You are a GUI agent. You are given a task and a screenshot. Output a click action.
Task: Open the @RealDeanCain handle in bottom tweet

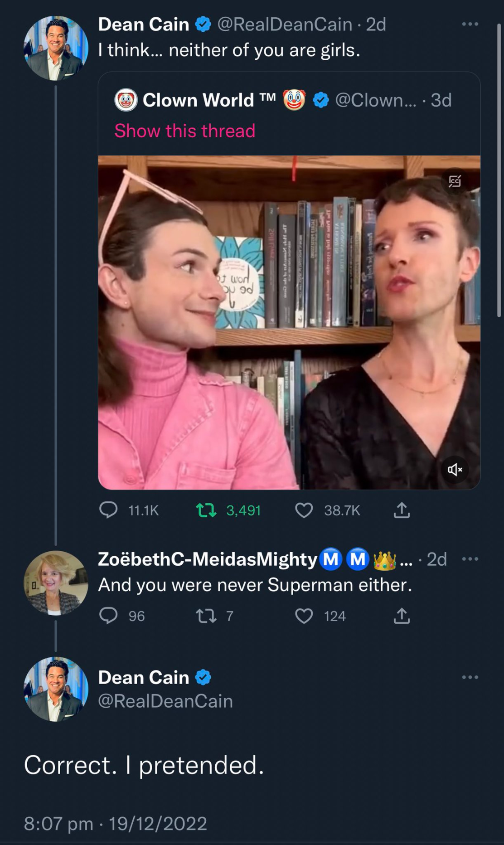pos(165,701)
